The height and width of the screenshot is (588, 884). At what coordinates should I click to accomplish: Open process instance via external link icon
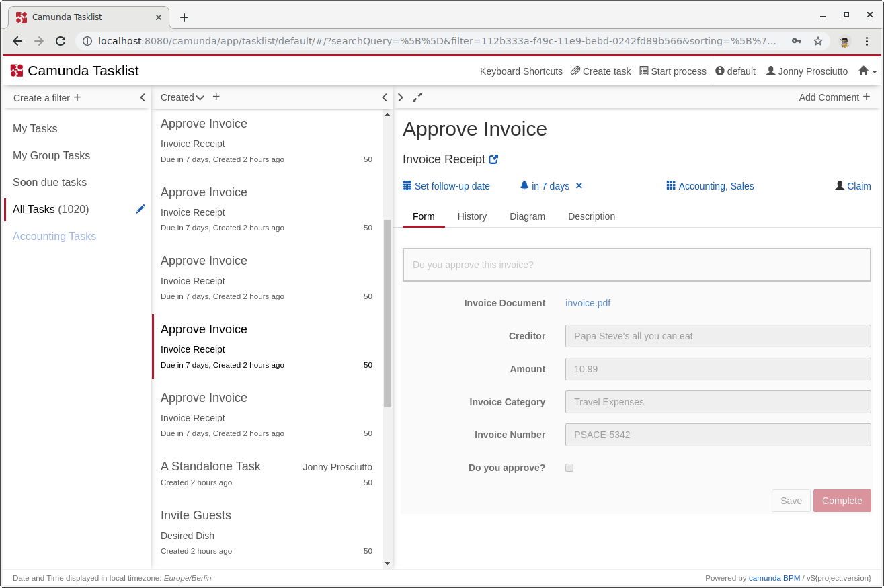(493, 159)
